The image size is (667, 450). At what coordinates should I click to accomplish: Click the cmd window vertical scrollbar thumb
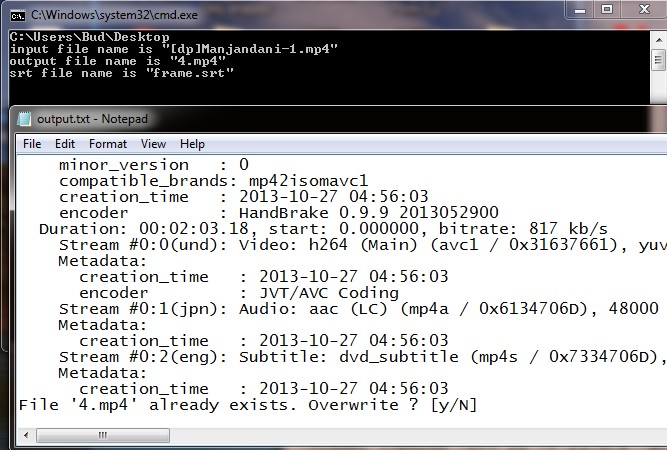[x=658, y=60]
